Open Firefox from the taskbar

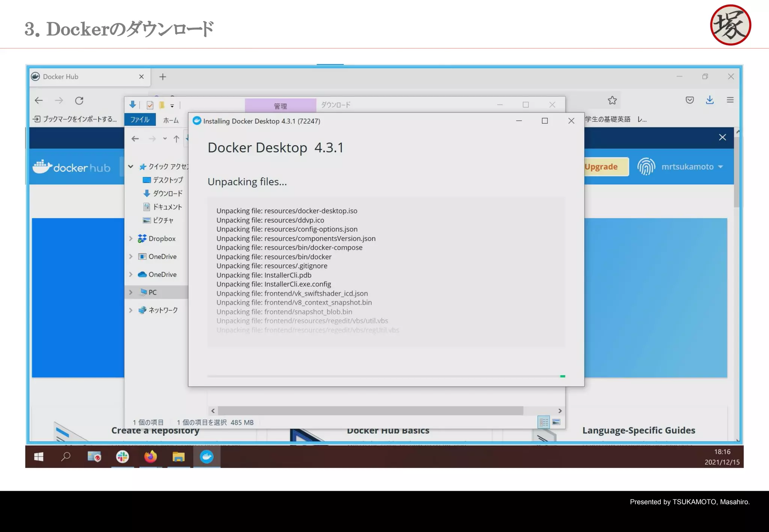click(151, 457)
